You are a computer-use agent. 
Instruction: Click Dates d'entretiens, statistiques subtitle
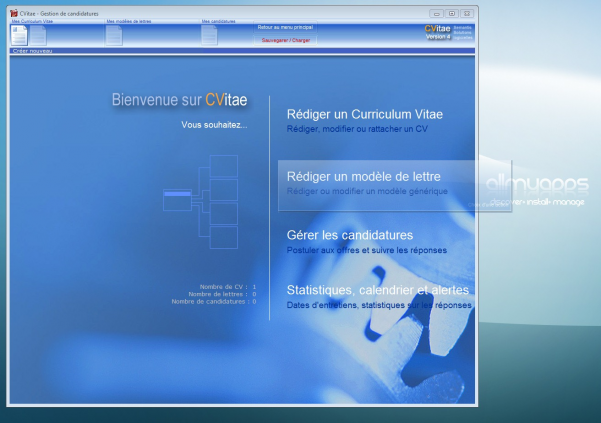(x=379, y=305)
